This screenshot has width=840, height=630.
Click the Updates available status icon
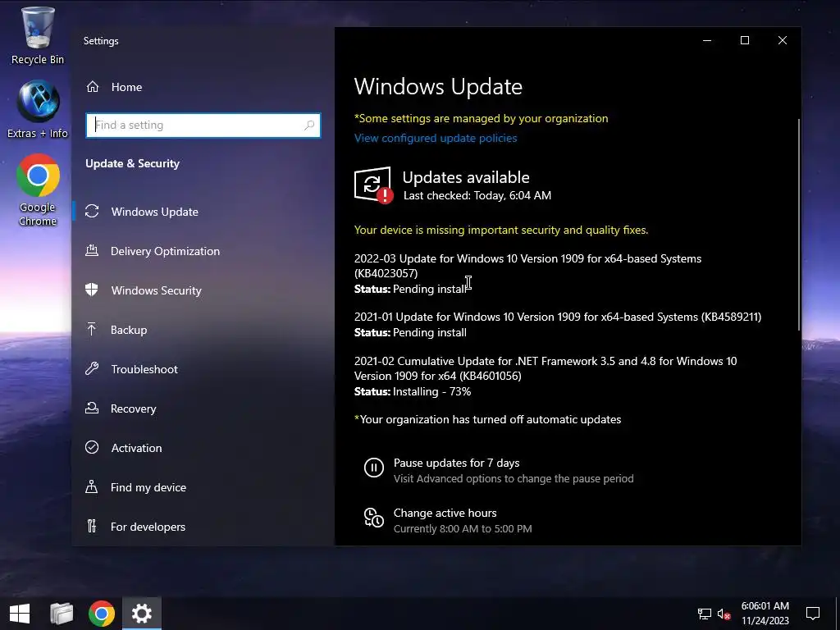click(x=373, y=185)
